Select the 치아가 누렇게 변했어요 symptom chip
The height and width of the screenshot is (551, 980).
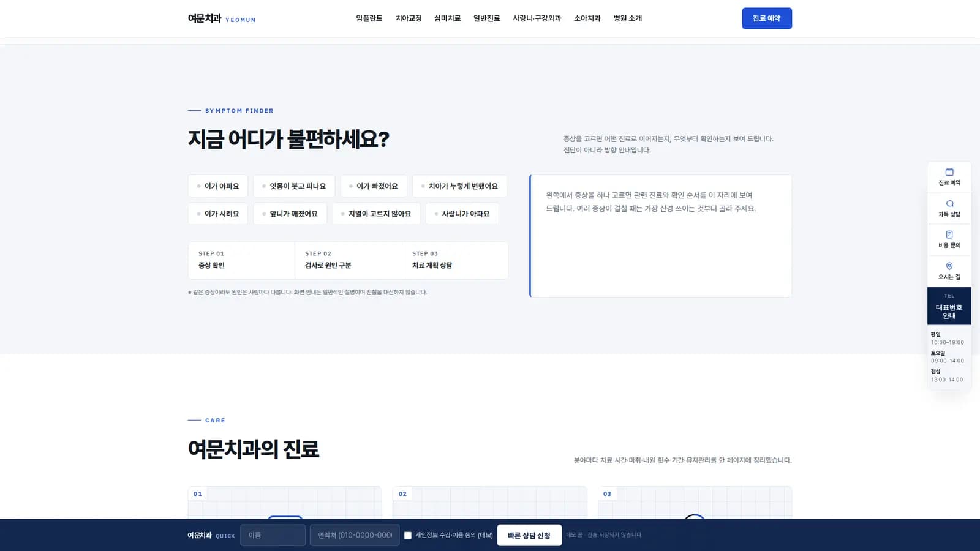(x=459, y=186)
